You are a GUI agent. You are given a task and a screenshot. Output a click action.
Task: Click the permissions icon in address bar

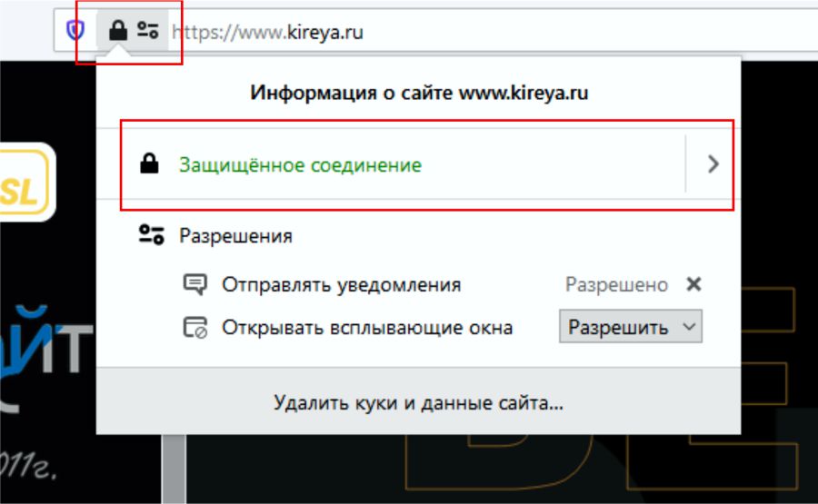coord(147,30)
